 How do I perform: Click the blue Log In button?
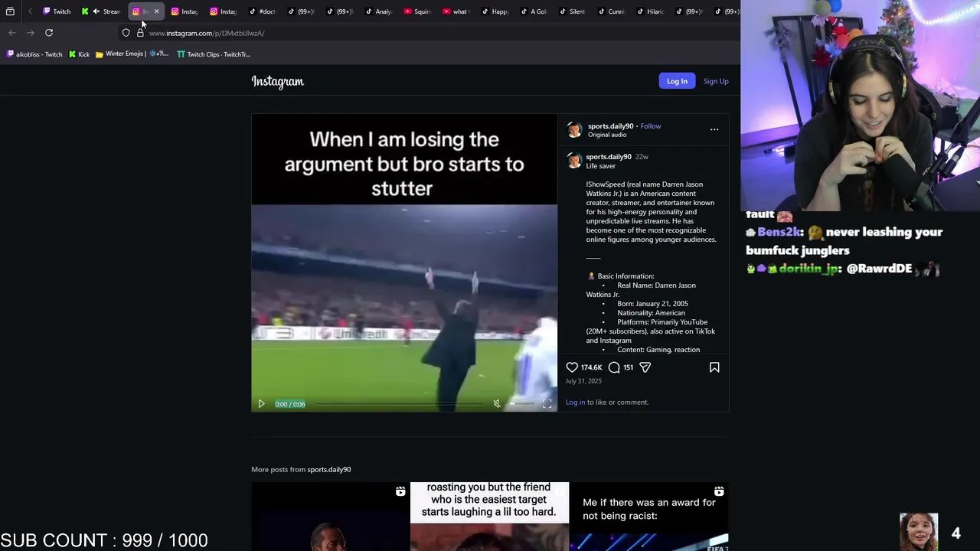(x=677, y=81)
